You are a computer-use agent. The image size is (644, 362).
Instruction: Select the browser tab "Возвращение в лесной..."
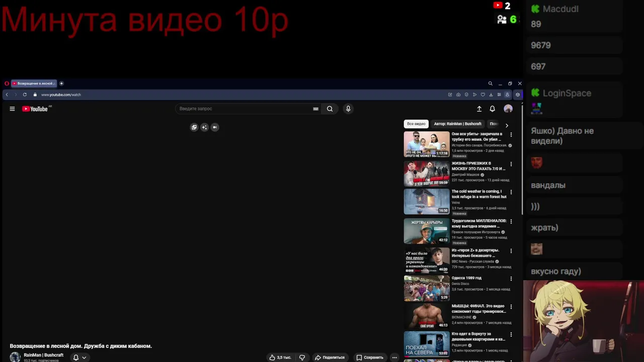34,83
